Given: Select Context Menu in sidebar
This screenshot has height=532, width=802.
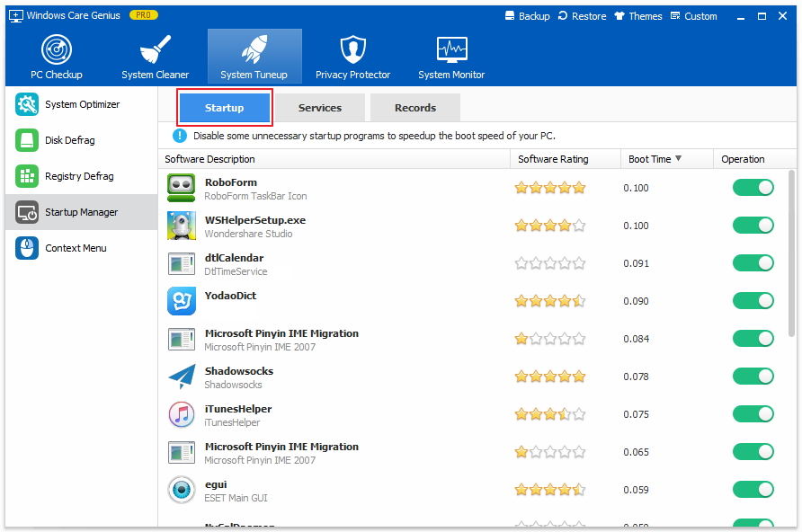Looking at the screenshot, I should pyautogui.click(x=82, y=248).
